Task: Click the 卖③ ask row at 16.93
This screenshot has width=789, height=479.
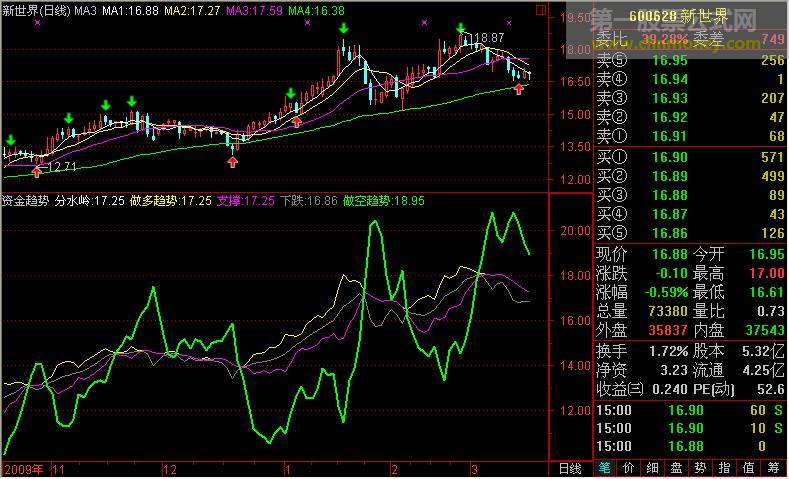Action: point(690,98)
